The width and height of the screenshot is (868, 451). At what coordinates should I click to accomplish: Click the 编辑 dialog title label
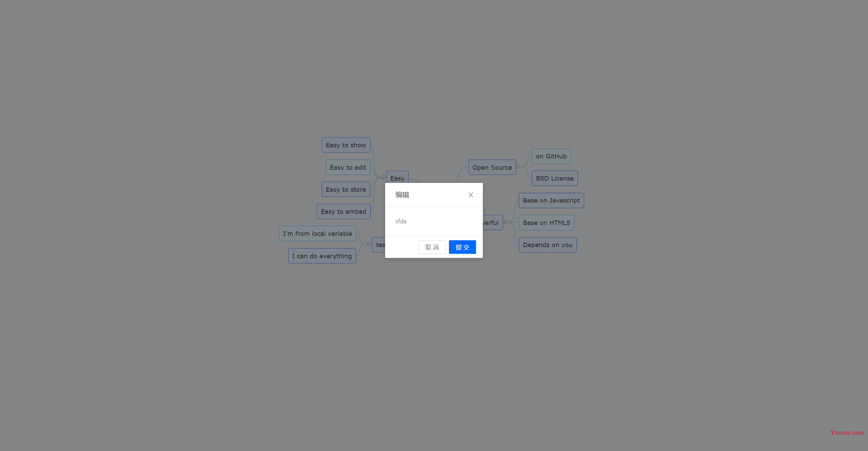pos(402,195)
